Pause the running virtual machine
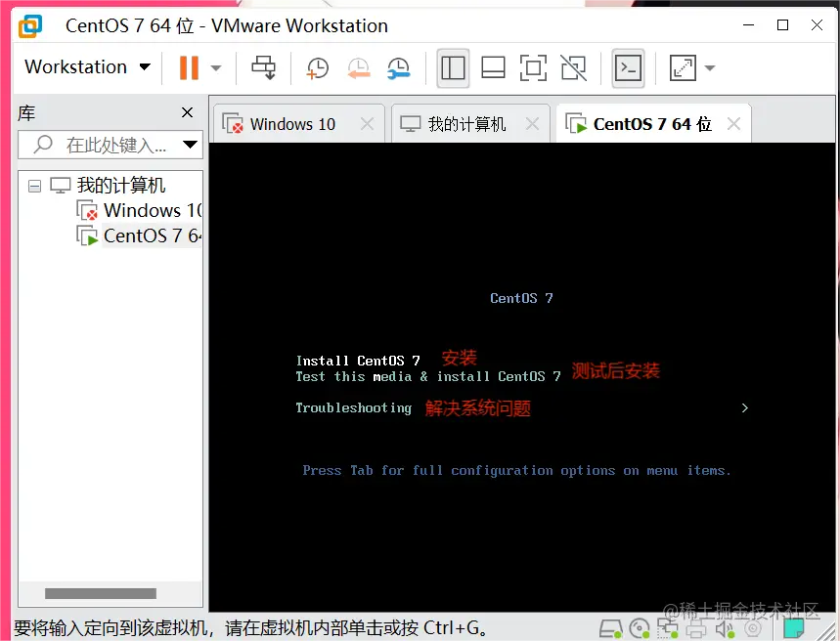Screen dimensions: 840x641 (186, 66)
